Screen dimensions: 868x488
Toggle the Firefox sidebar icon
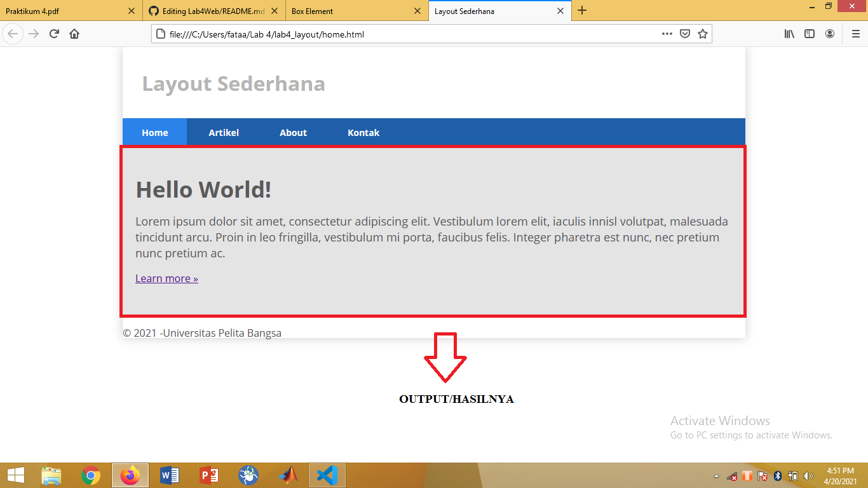point(810,34)
